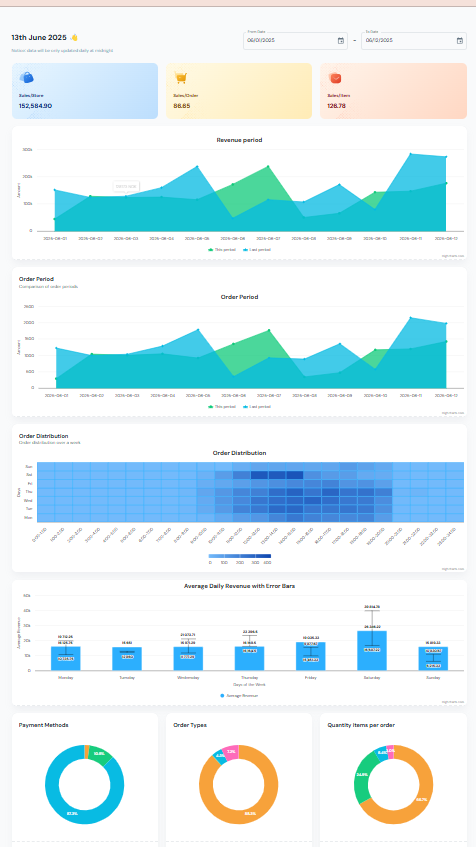
Task: Click the yellow shopping cart icon
Action: (180, 78)
